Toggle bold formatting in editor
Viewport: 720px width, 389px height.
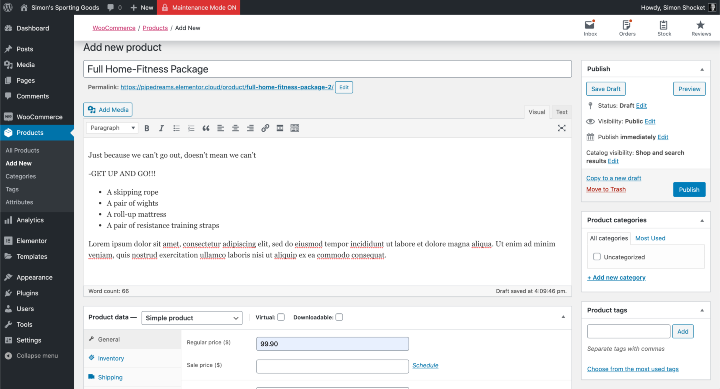[147, 128]
